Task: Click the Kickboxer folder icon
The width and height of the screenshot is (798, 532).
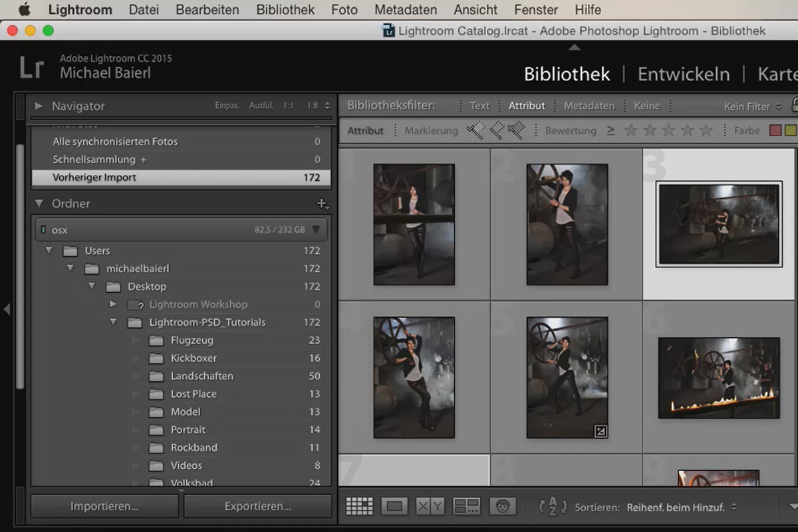Action: [156, 358]
